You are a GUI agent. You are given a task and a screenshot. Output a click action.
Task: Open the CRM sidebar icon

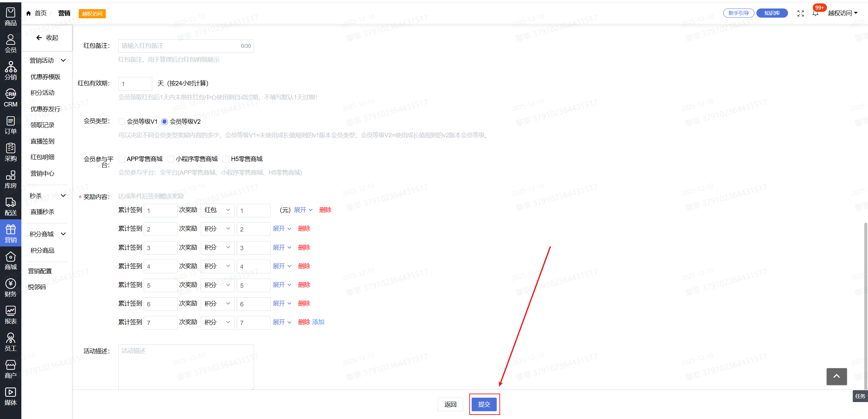(11, 98)
